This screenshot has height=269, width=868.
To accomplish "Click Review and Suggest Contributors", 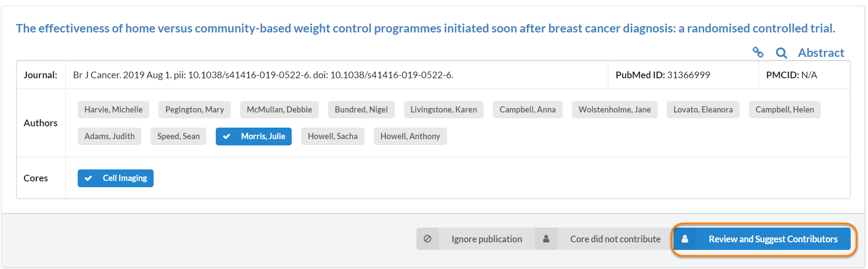I will tap(773, 239).
